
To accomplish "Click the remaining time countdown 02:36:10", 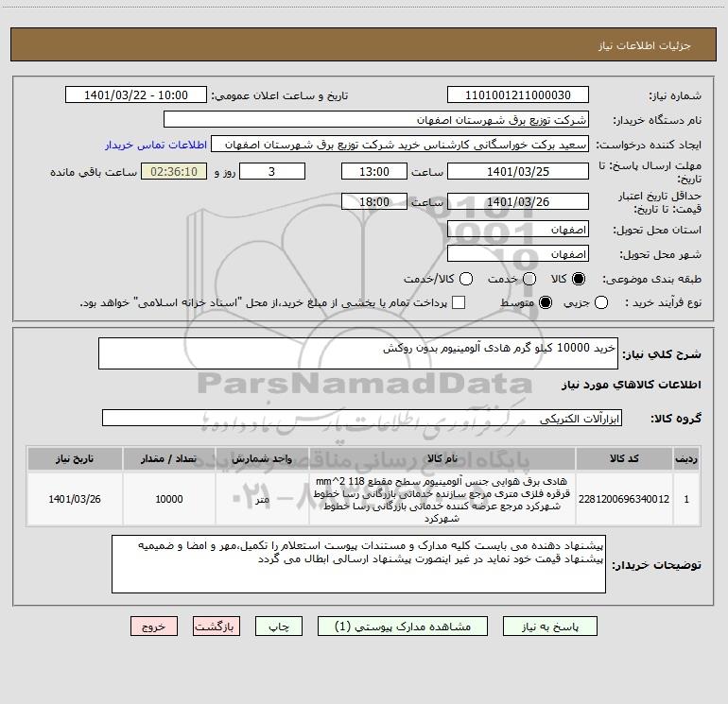I will (174, 171).
